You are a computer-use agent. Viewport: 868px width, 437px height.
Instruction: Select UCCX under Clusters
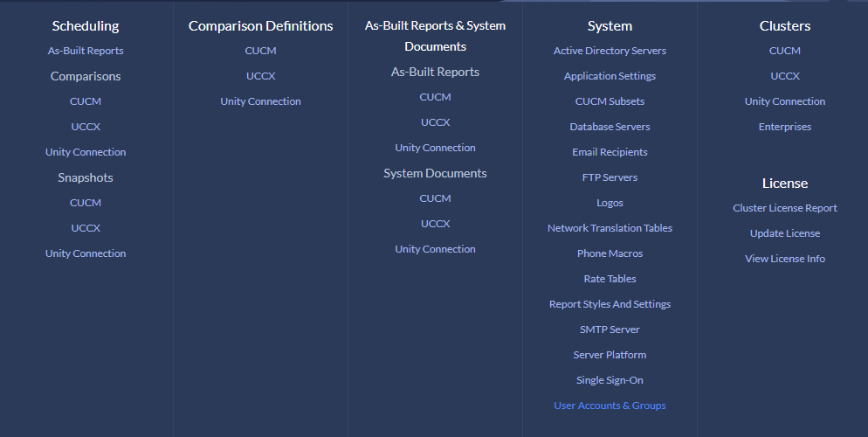(x=784, y=76)
